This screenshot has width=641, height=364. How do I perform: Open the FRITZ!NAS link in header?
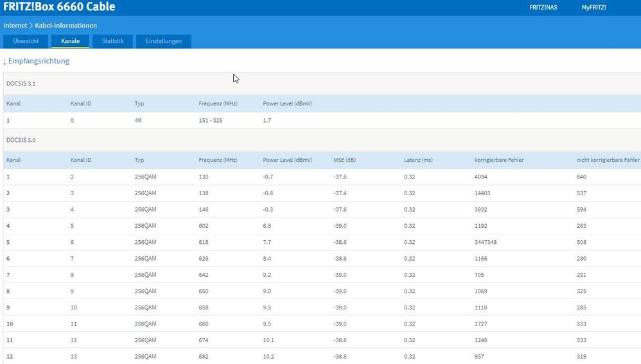(x=542, y=8)
